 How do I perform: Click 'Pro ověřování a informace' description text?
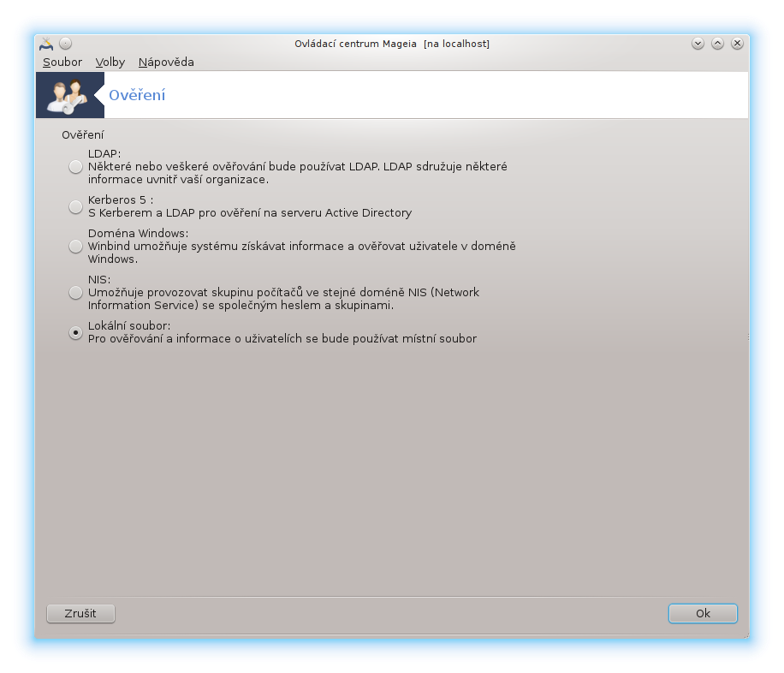282,339
